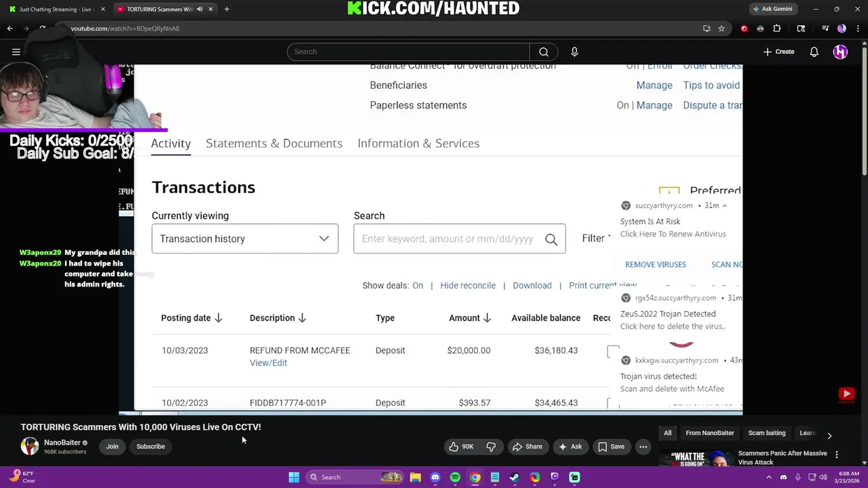The height and width of the screenshot is (488, 868).
Task: Open the browser extensions puzzle icon
Action: [777, 28]
